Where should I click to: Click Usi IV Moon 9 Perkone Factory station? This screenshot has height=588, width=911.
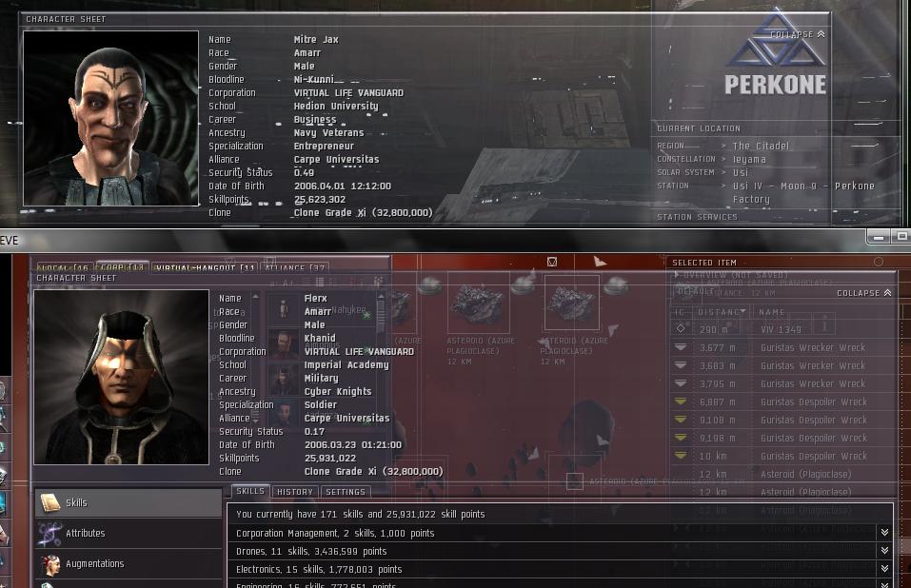[803, 192]
